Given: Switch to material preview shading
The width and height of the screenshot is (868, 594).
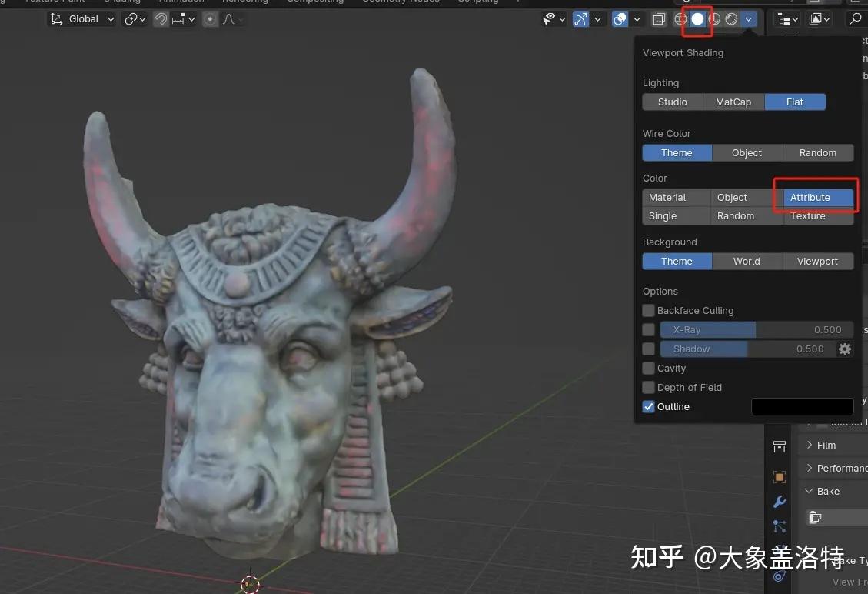Looking at the screenshot, I should 715,19.
